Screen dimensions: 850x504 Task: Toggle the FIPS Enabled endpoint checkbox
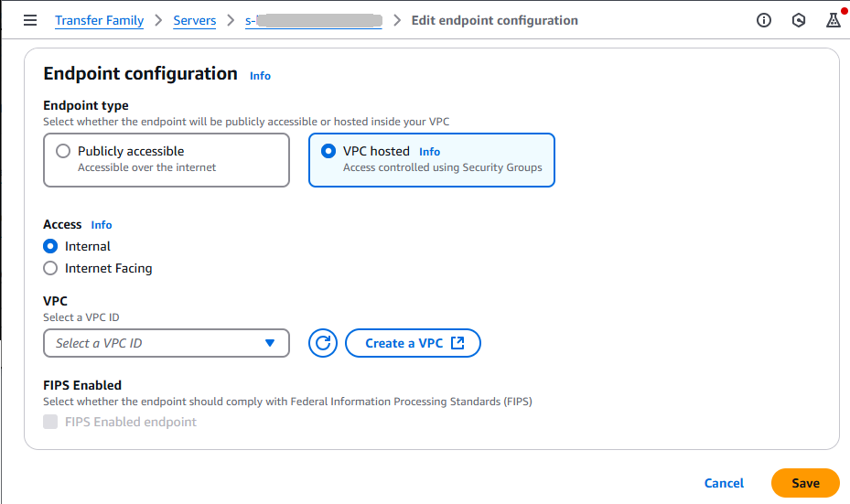coord(51,422)
